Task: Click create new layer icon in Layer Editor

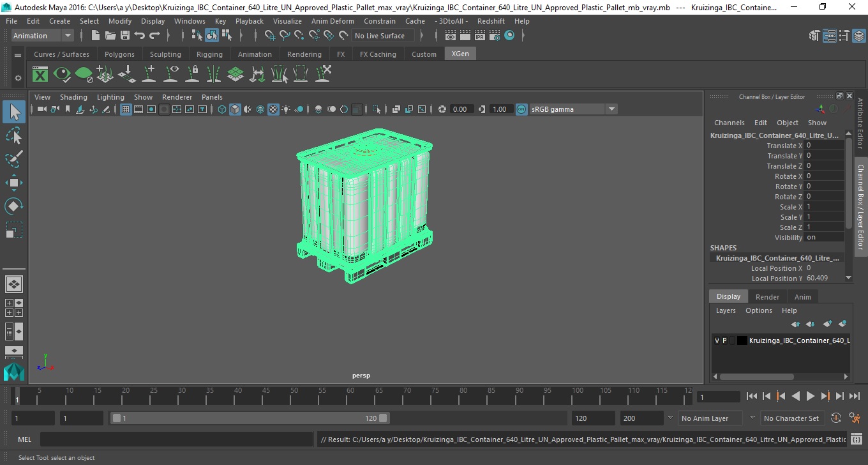Action: tap(828, 324)
